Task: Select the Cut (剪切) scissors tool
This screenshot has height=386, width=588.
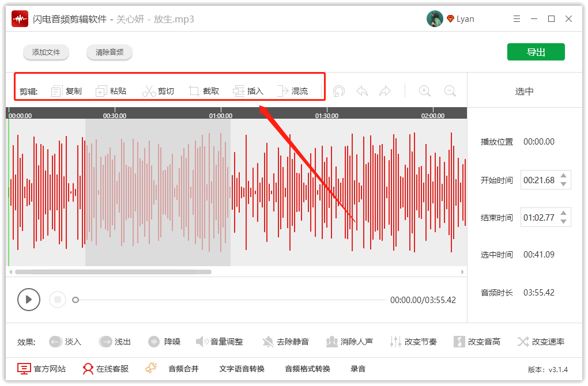Action: pos(158,91)
